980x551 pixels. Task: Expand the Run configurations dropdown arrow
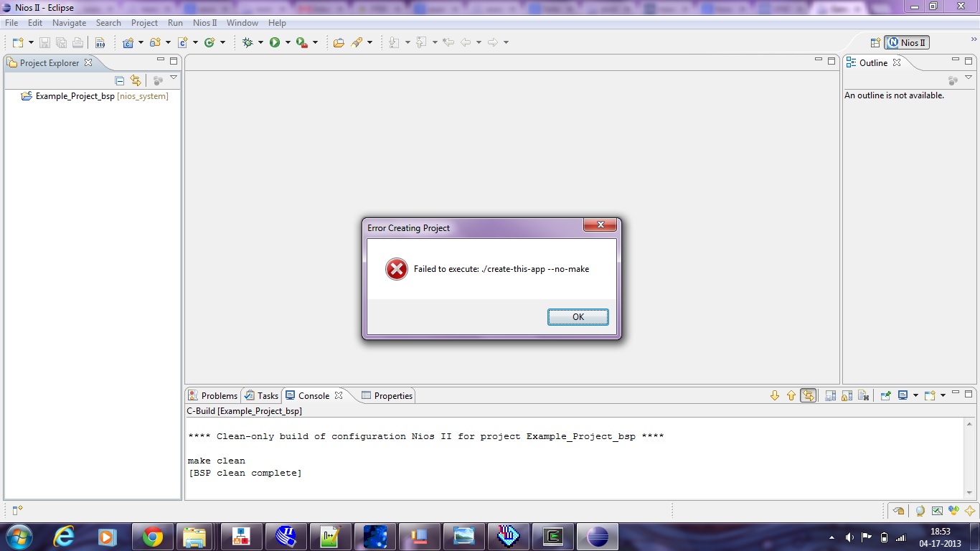click(x=288, y=42)
